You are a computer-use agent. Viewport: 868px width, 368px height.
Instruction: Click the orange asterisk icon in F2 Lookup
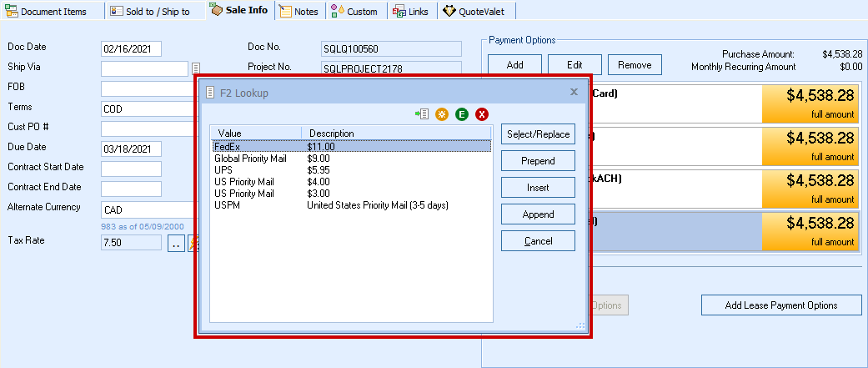pyautogui.click(x=442, y=114)
